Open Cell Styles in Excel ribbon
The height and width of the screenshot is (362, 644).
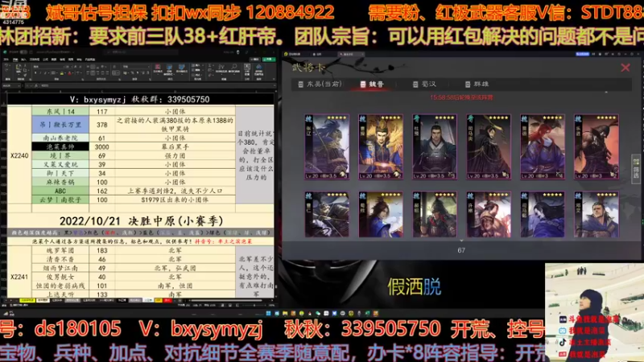[182, 68]
